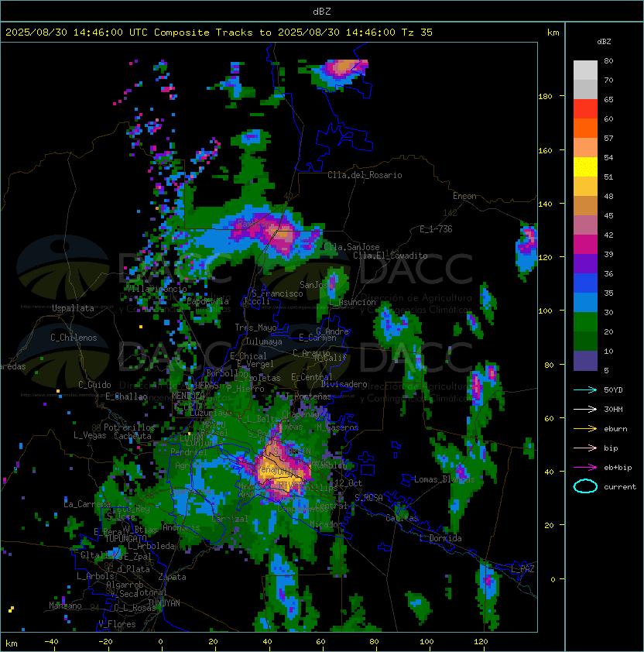Click the 'TUNUYAN' map label
644x652 pixels.
tap(164, 603)
